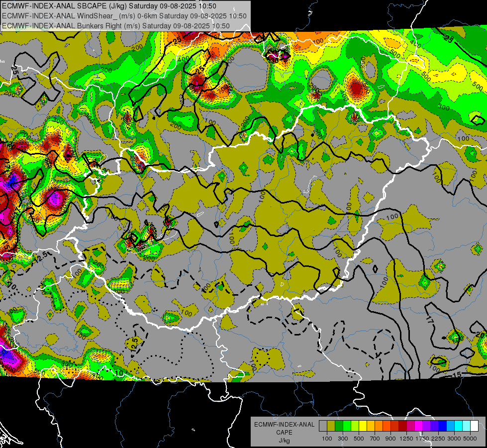Click the pure blue legend swatch starting at 2250
Image resolution: width=487 pixels, height=448 pixels.
tap(443, 426)
